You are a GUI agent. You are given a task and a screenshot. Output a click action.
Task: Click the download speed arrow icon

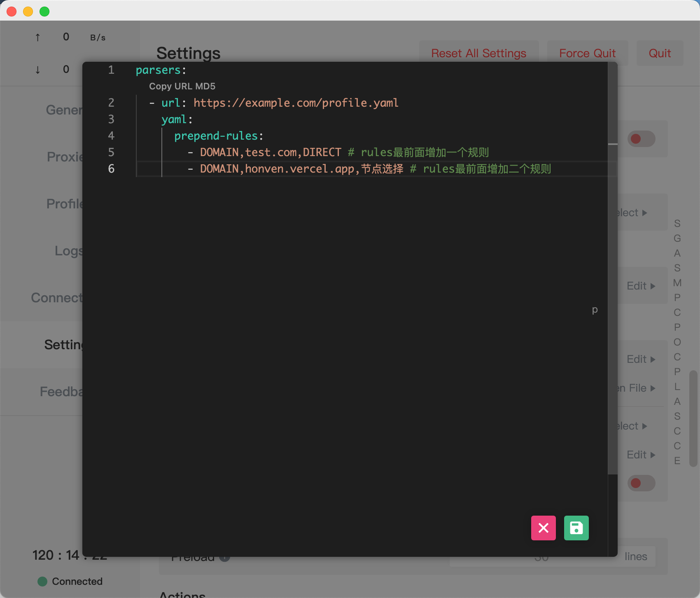[37, 70]
